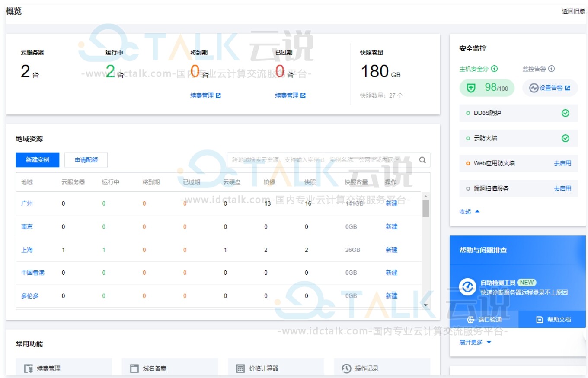Click 新建 in the 广州 row

[x=391, y=203]
